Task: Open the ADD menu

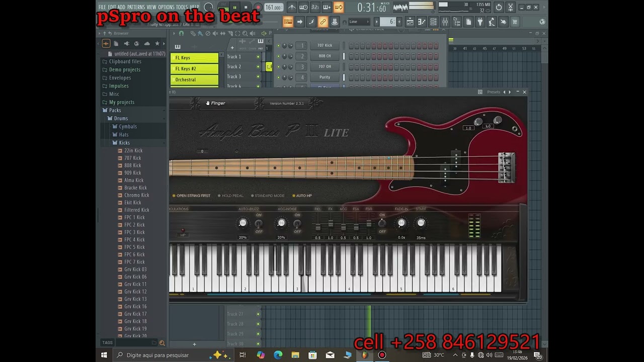Action: point(121,7)
